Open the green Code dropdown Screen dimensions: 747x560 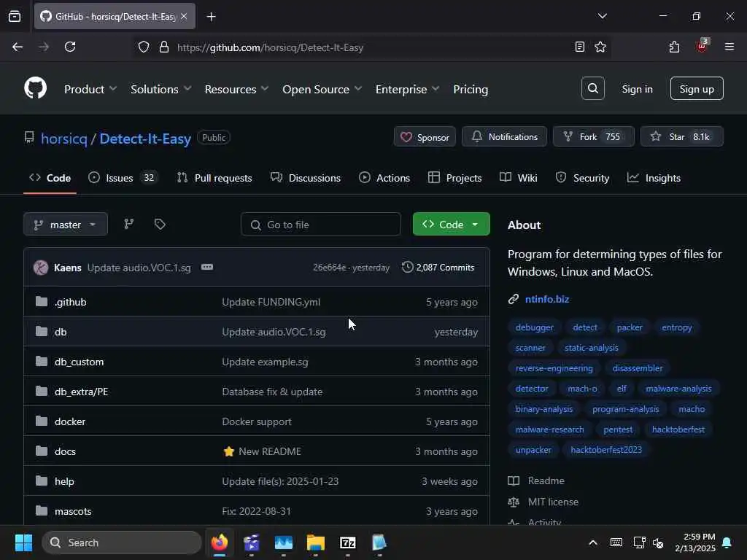point(451,225)
